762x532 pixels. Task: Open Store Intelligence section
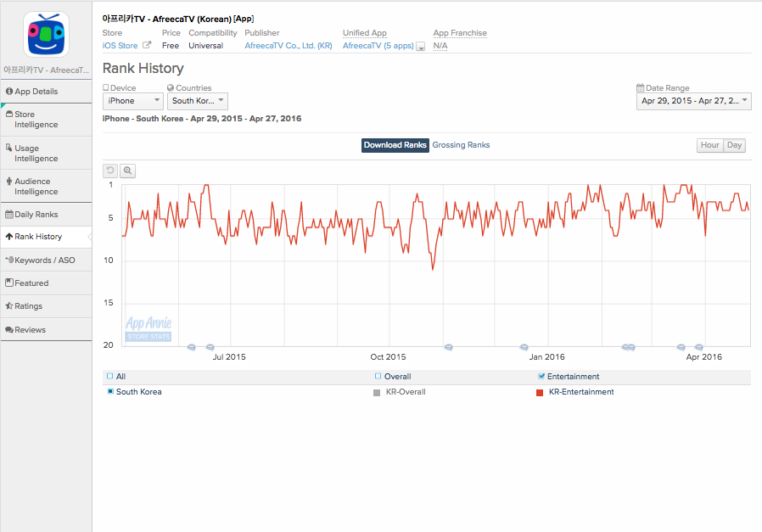(x=46, y=120)
